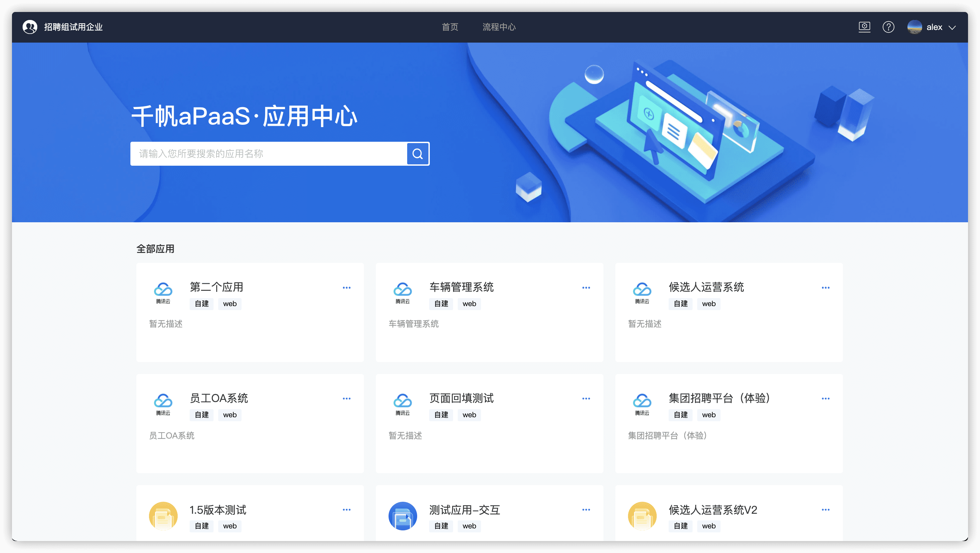This screenshot has height=553, width=980.
Task: Click 暂无描述 on the 页面回填测试 card
Action: click(x=405, y=436)
